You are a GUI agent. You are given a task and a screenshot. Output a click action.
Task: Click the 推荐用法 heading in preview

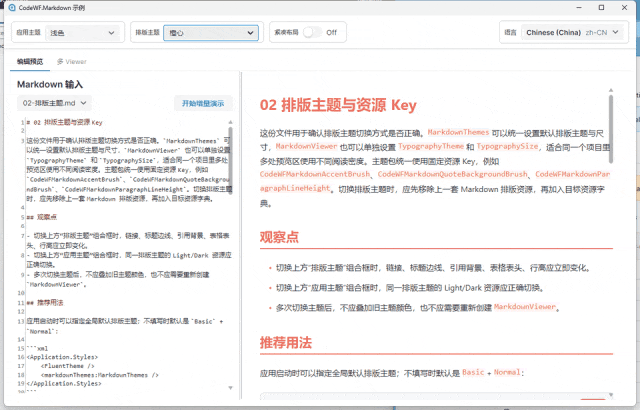click(286, 342)
